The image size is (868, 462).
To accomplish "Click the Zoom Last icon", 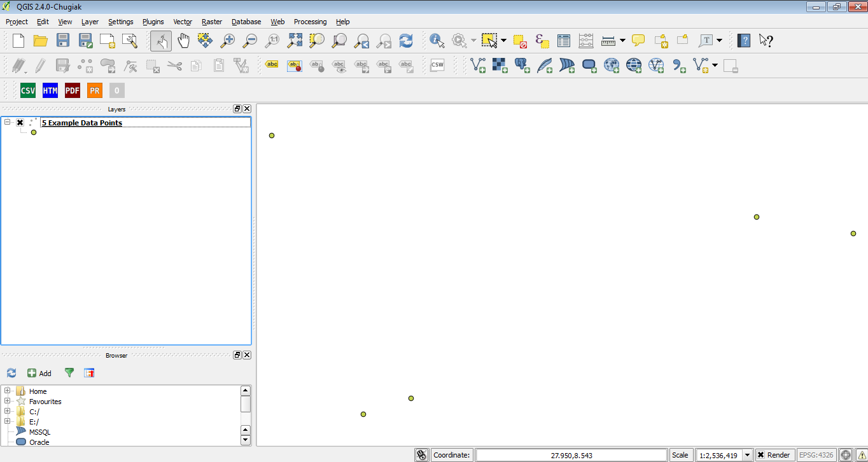I will [x=361, y=41].
